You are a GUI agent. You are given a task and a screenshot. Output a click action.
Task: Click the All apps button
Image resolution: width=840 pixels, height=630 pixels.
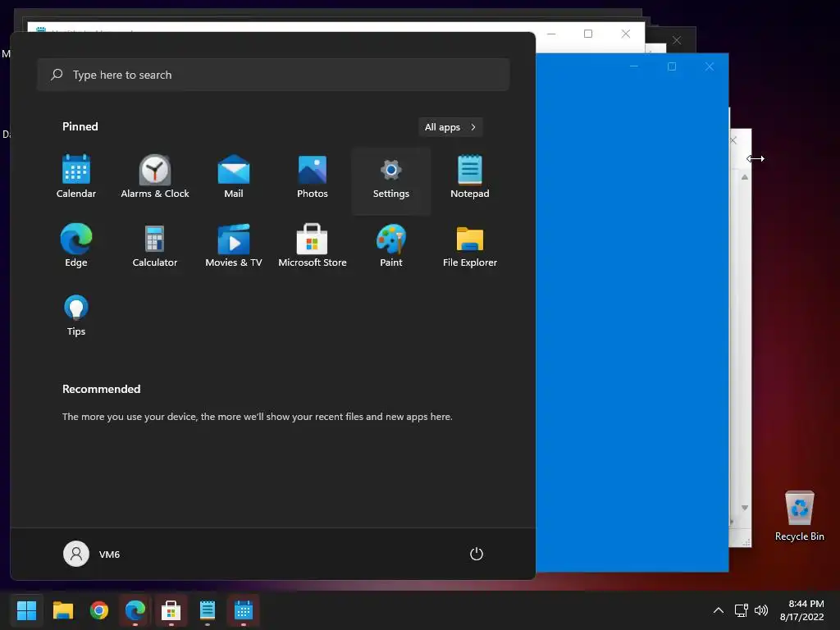pos(450,127)
